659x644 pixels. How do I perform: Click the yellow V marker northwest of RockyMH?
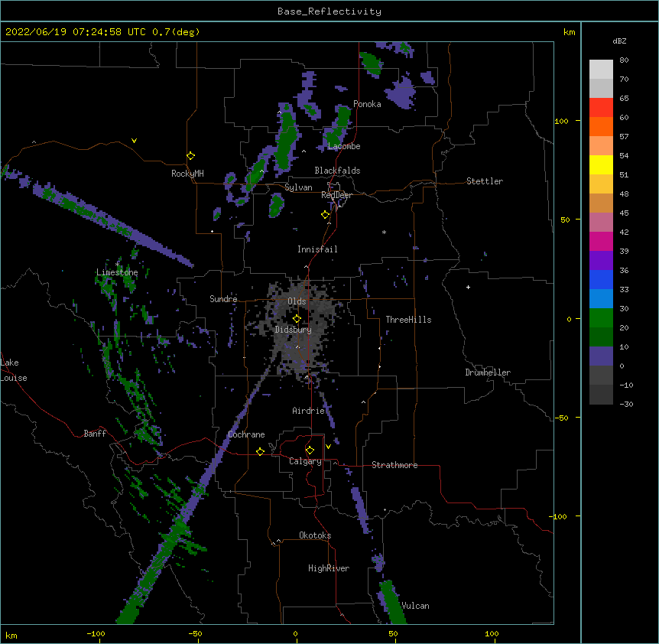(x=134, y=141)
